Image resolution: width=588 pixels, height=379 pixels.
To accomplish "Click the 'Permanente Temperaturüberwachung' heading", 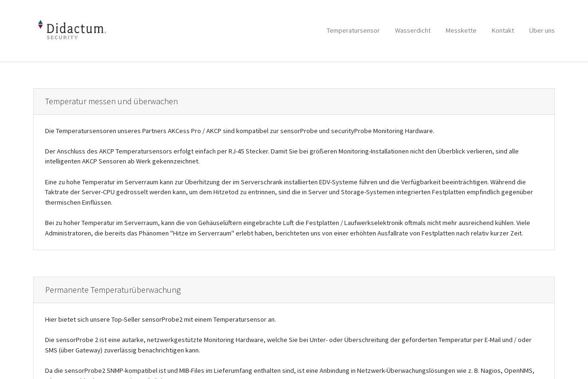I will 113,290.
